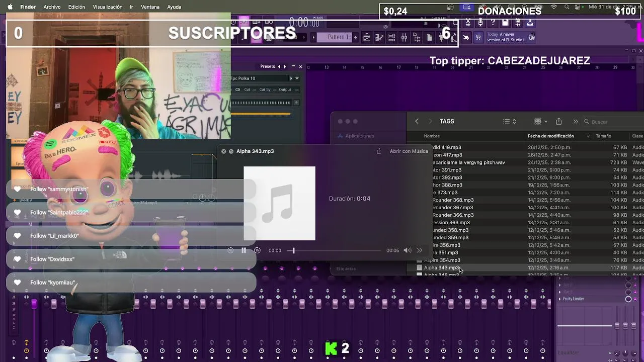The height and width of the screenshot is (362, 644).
Task: Open the Ventana menu
Action: [150, 7]
